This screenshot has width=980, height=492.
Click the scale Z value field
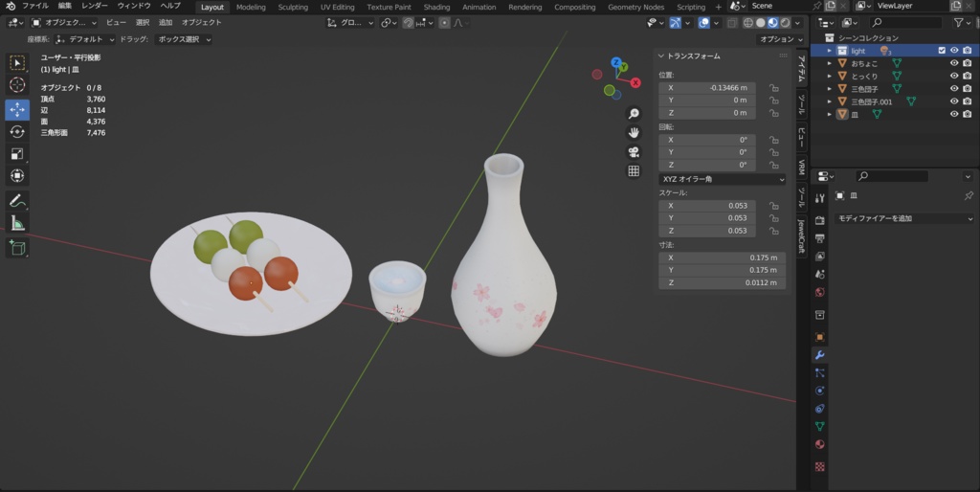coord(707,231)
